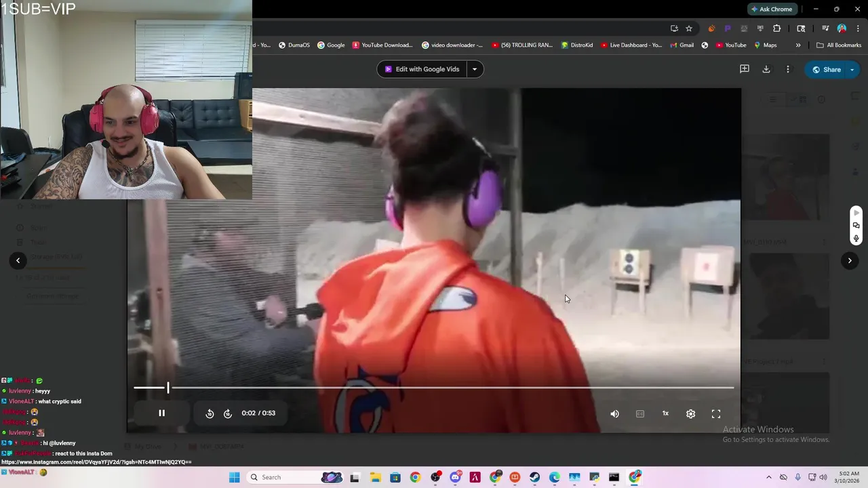
Task: Open Microsoft Store from taskbar
Action: click(395, 477)
